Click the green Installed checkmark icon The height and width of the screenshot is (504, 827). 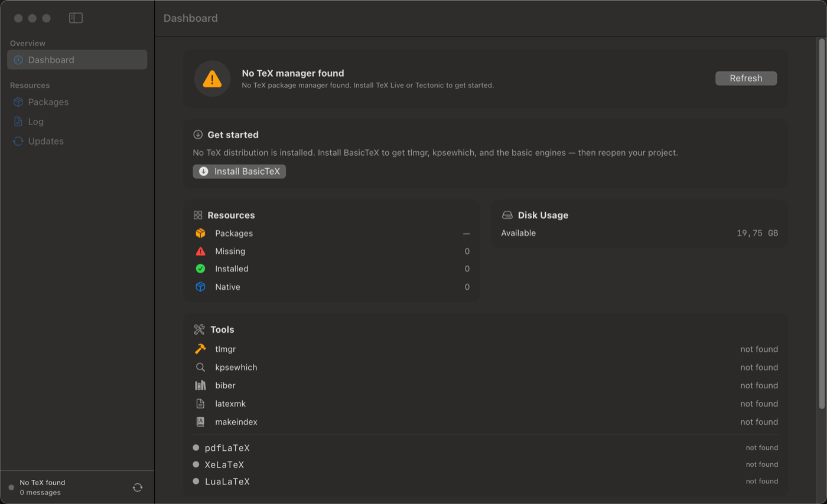tap(200, 269)
